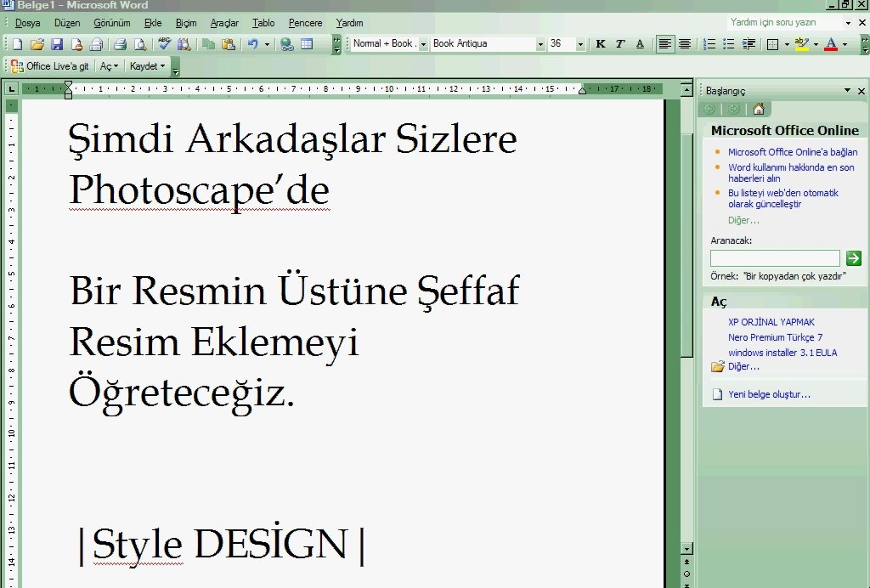Image resolution: width=870 pixels, height=588 pixels.
Task: Click Microsoft Office Online'a bağlan link
Action: (x=793, y=152)
